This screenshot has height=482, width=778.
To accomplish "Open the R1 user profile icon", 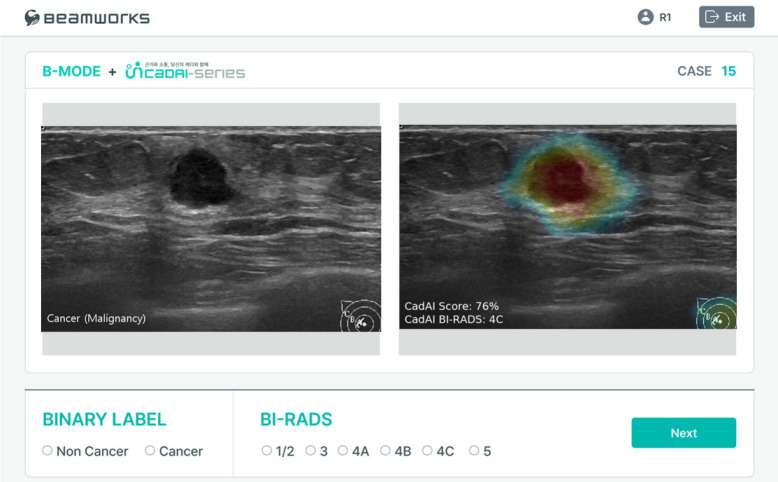I will 645,17.
